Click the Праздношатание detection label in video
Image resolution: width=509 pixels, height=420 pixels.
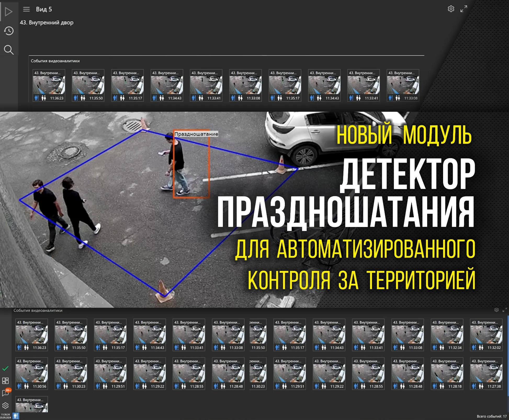pyautogui.click(x=196, y=134)
